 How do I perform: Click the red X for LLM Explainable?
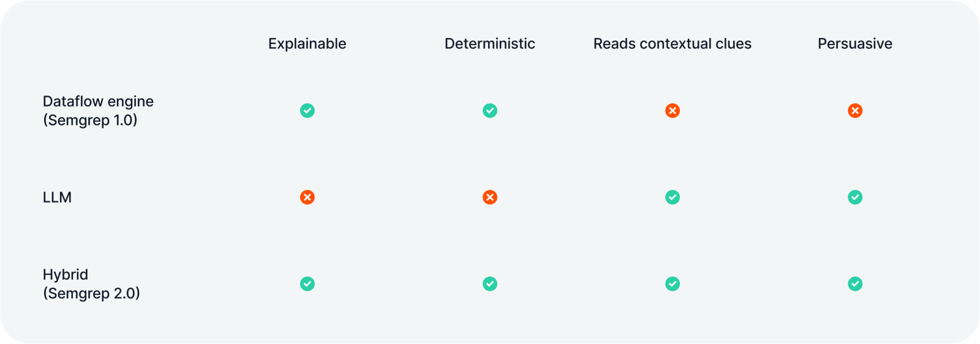[307, 197]
